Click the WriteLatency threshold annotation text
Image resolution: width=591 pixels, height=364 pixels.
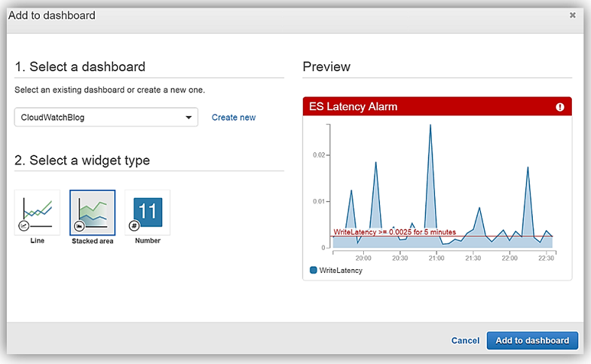click(395, 232)
